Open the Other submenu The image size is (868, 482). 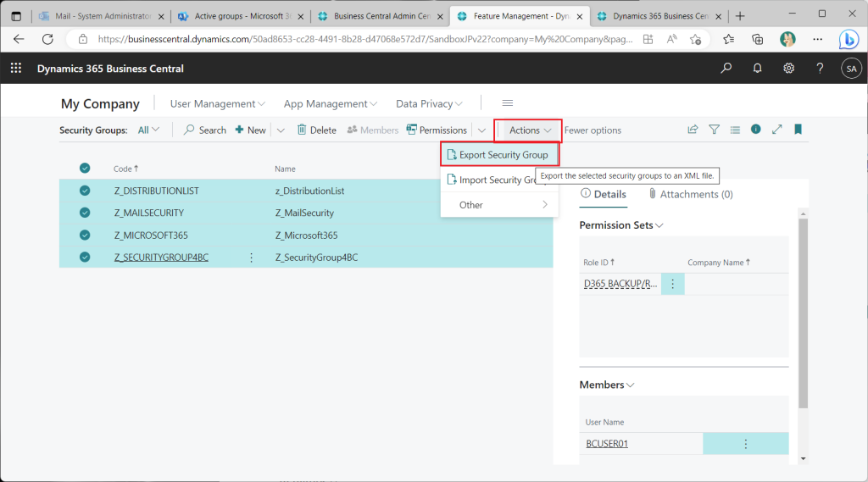click(x=499, y=205)
